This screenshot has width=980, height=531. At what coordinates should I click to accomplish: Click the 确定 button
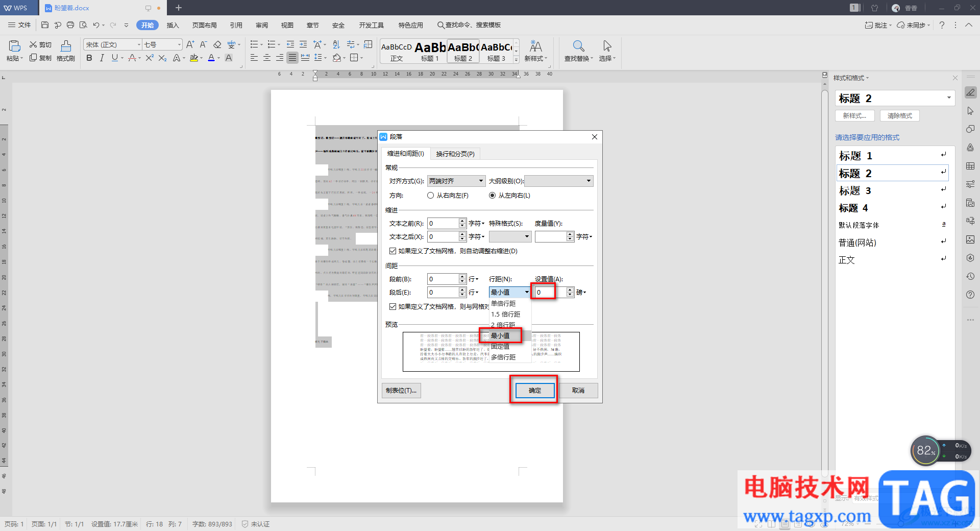click(534, 391)
